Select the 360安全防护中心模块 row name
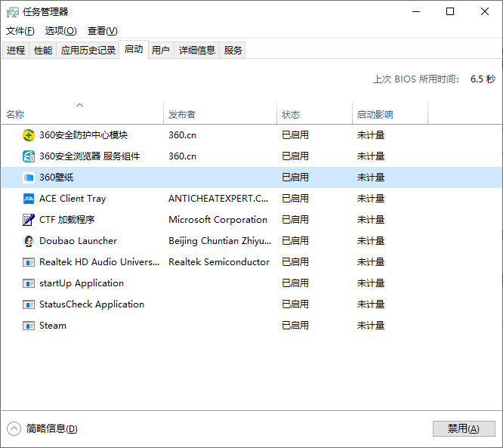503x448 pixels. point(83,135)
